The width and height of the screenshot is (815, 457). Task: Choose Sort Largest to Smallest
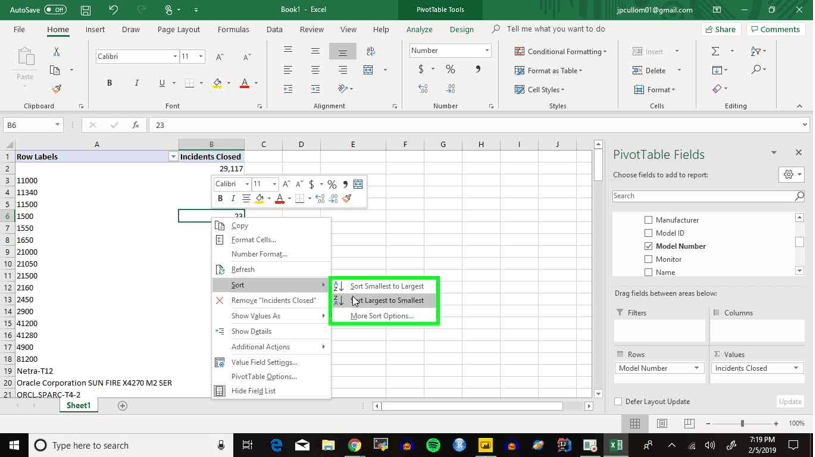tap(384, 301)
